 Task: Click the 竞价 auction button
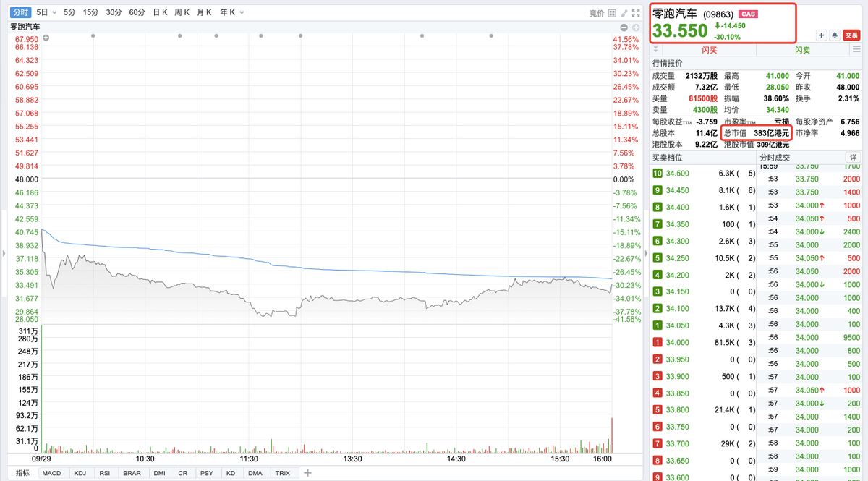(597, 13)
